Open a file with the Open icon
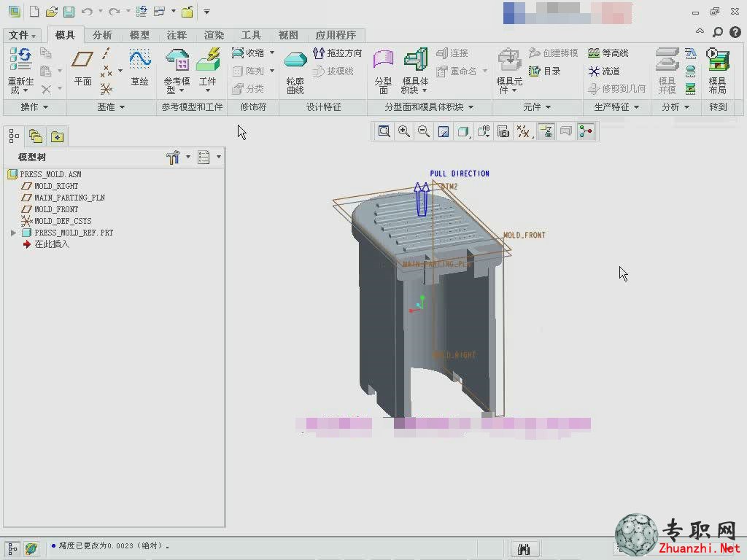 (x=52, y=12)
